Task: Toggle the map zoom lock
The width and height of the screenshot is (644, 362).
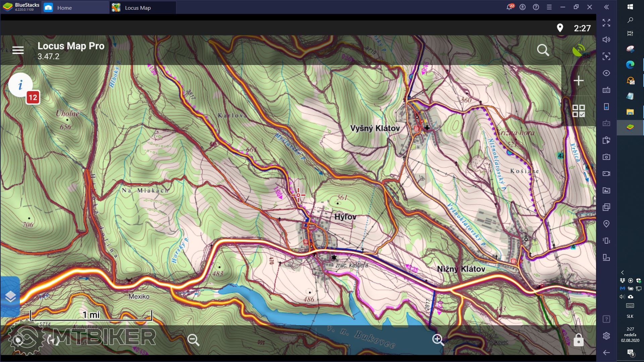Action: click(x=578, y=340)
